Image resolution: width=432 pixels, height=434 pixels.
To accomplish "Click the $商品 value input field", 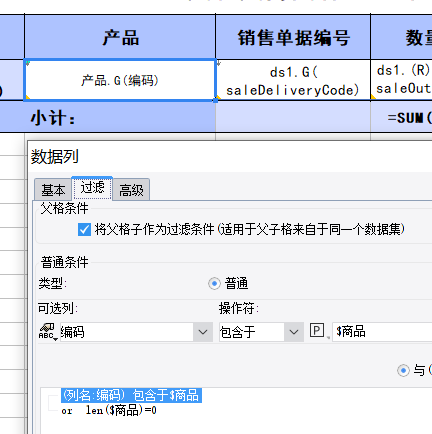I will point(382,332).
